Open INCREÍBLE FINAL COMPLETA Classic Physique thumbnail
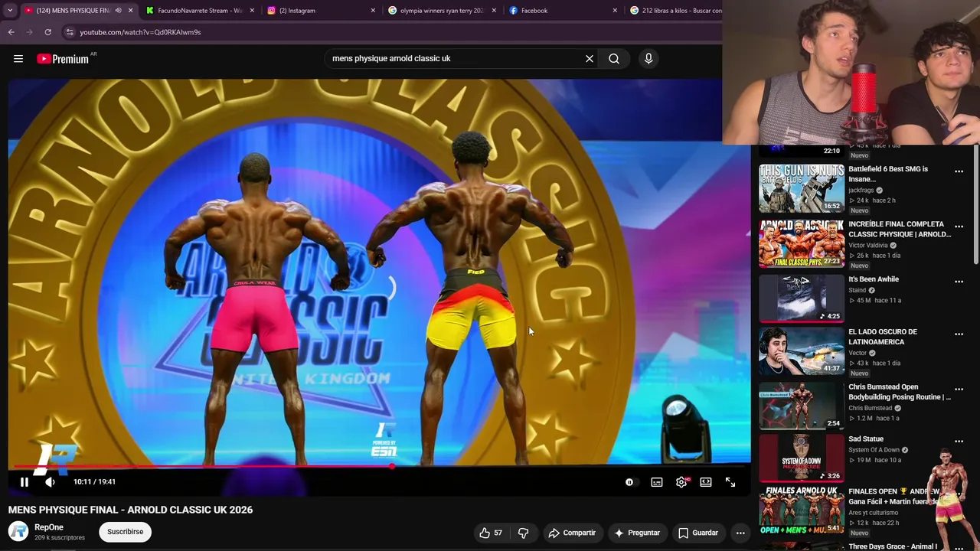 (x=802, y=243)
